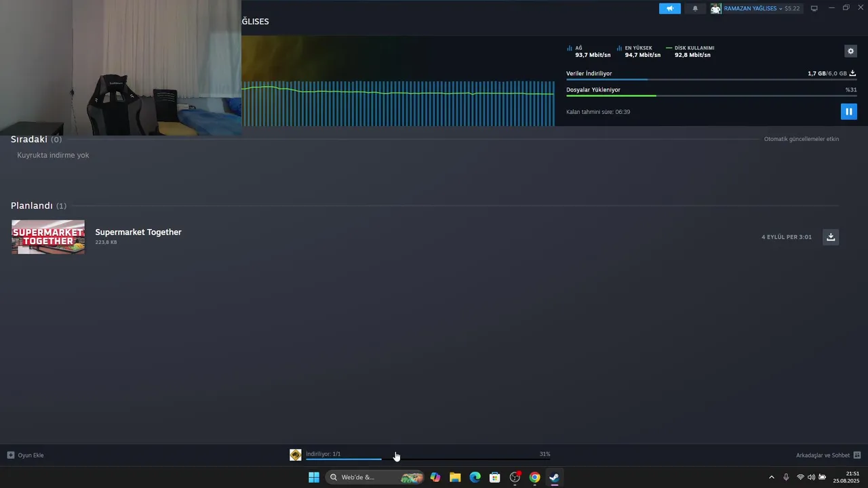Click the Planlandı (1) section header
Screen dimensions: 868x488
(x=39, y=205)
